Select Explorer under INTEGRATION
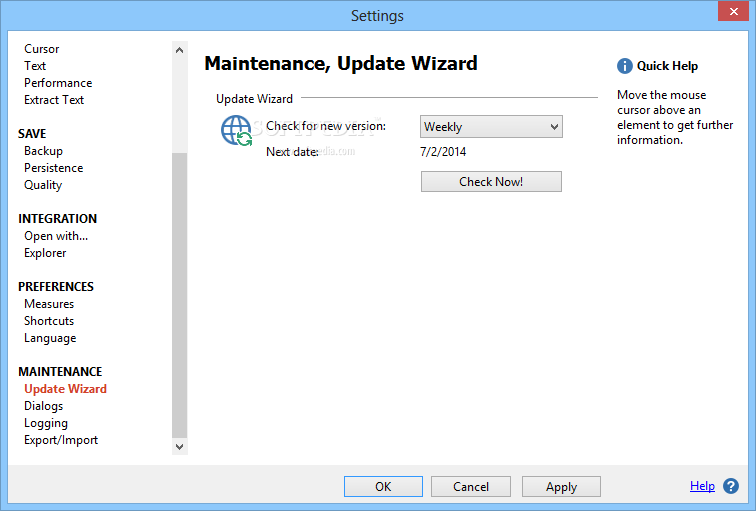756x511 pixels. click(x=45, y=253)
